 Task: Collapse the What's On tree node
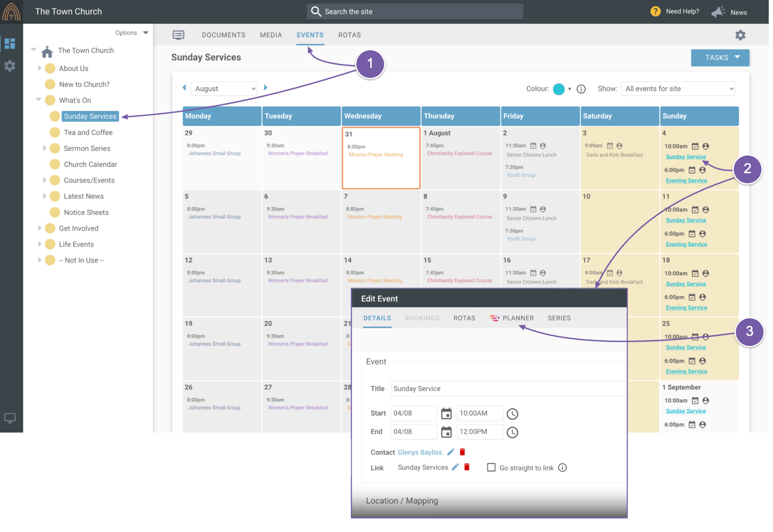(38, 100)
